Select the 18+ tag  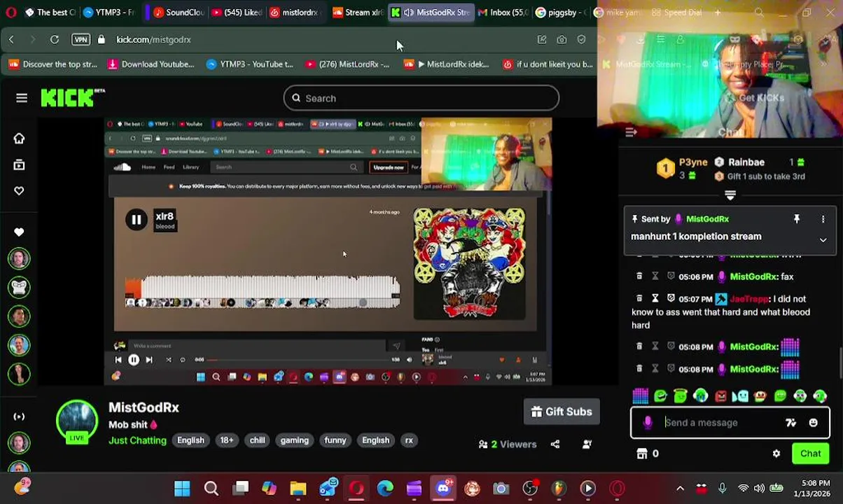pyautogui.click(x=226, y=440)
